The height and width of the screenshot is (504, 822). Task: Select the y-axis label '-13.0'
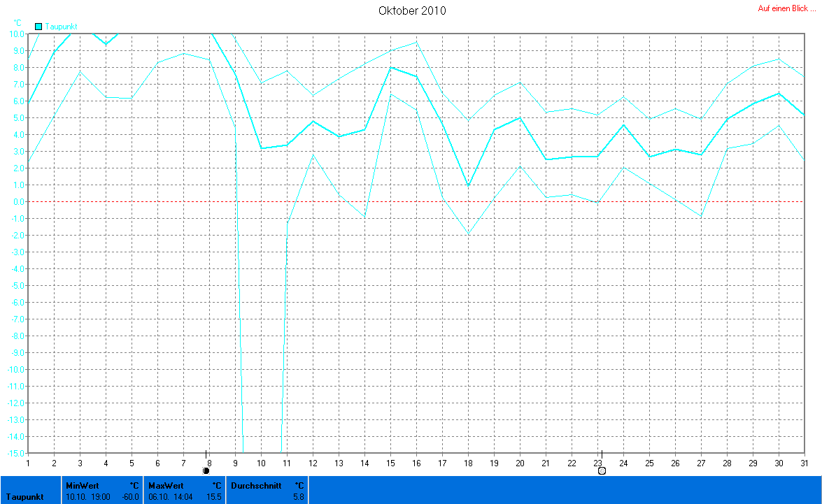(15, 419)
